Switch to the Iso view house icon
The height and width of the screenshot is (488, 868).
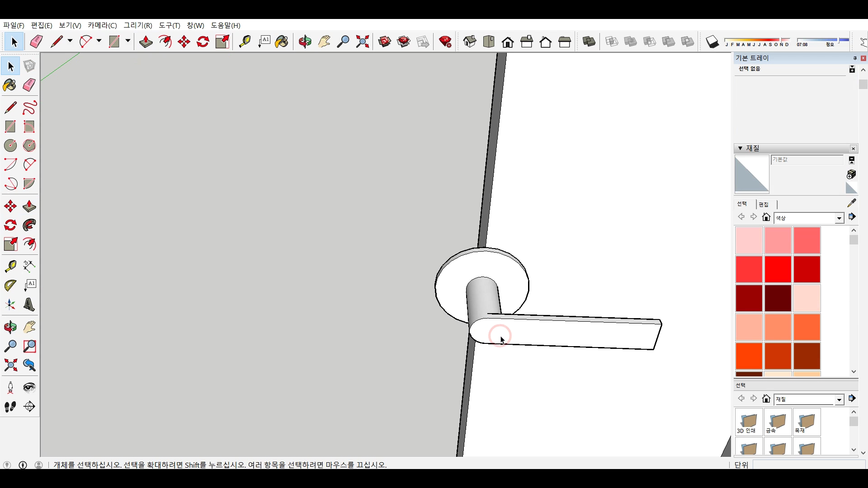coord(469,42)
